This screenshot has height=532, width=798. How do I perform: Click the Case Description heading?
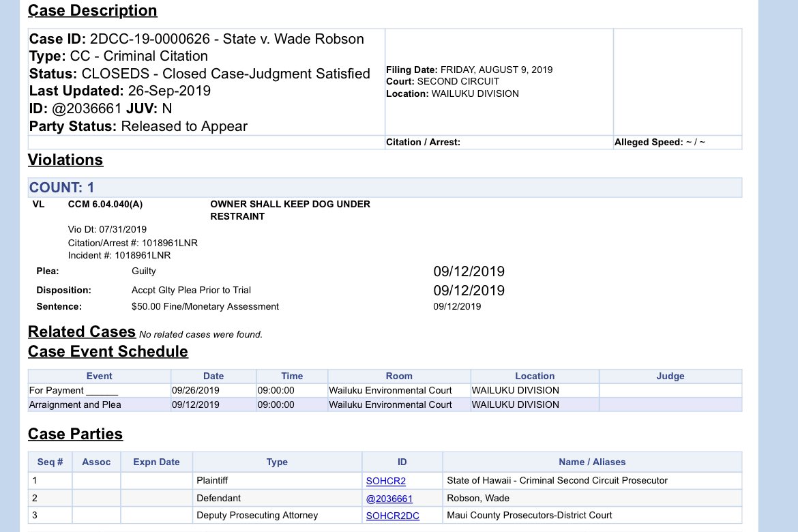[x=92, y=11]
